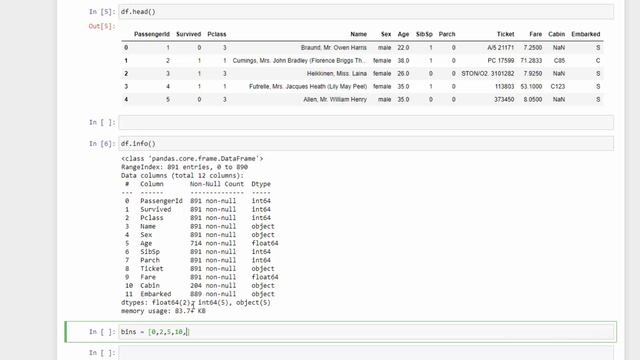Click the Fare column header
640x360 pixels.
[536, 34]
